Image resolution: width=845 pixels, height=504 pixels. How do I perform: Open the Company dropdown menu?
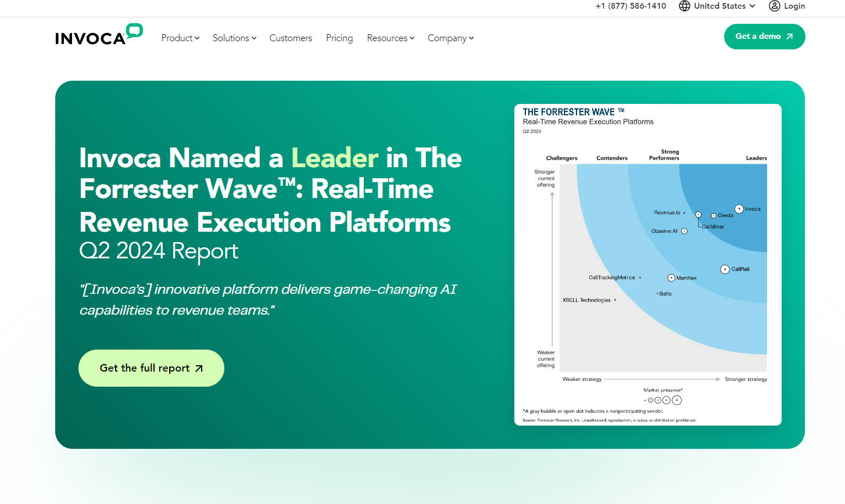tap(450, 38)
